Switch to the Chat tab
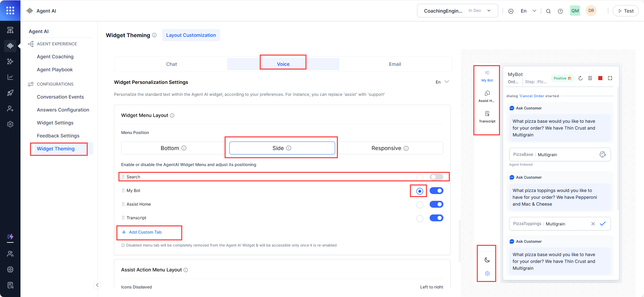The width and height of the screenshot is (644, 297). [171, 64]
